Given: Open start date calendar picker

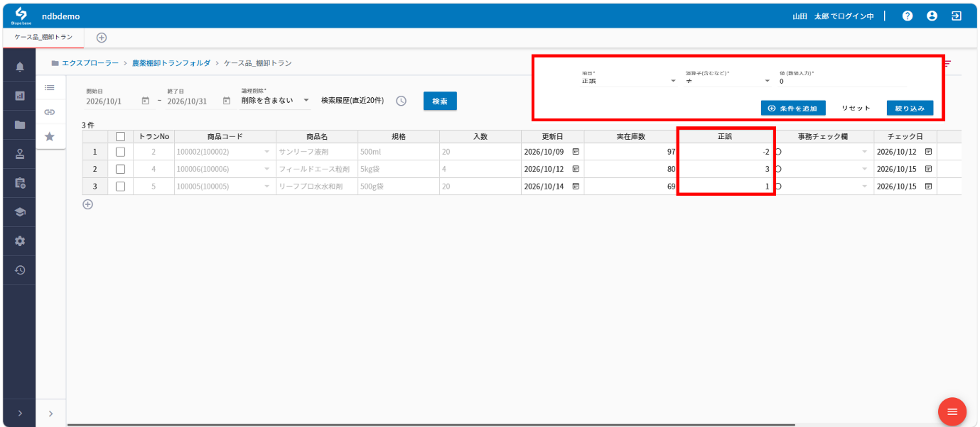Looking at the screenshot, I should [x=145, y=101].
